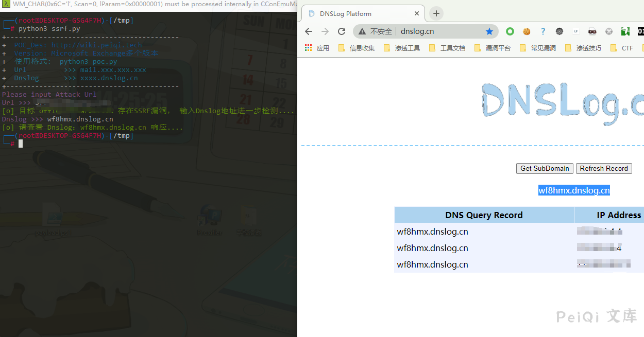Click the not-secure warning triangle icon

(x=362, y=31)
